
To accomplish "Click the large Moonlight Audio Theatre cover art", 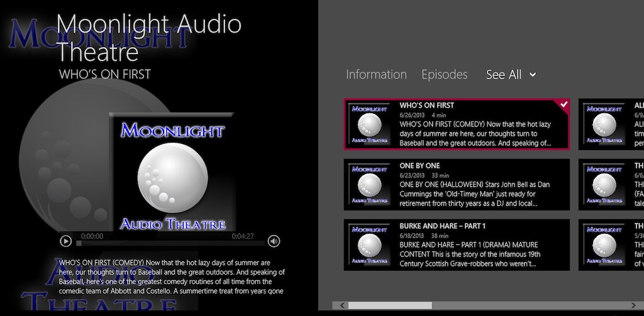I will (x=172, y=173).
